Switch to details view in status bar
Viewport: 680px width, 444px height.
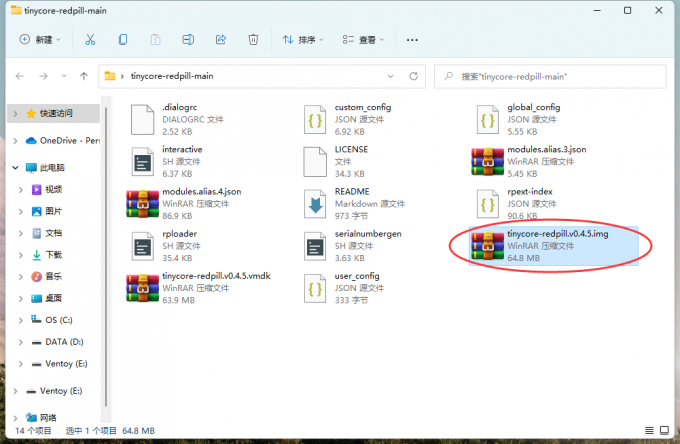[649, 431]
